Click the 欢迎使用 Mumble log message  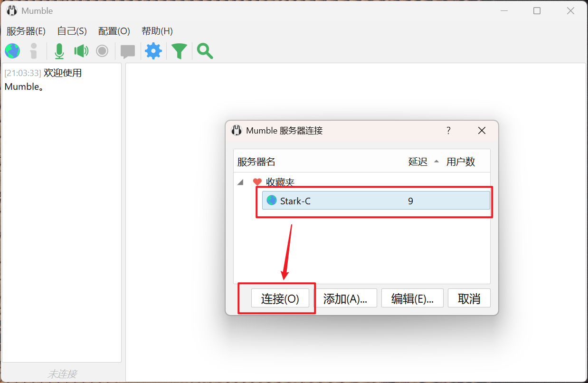[43, 80]
